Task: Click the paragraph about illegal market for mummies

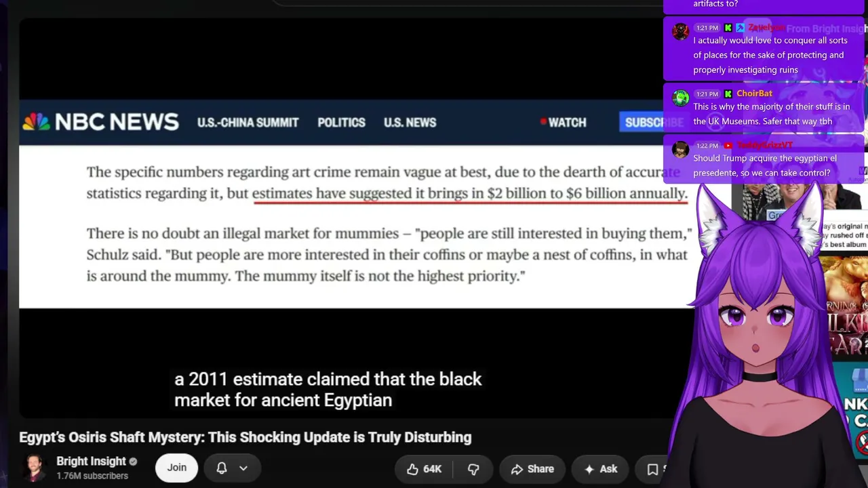Action: (389, 254)
